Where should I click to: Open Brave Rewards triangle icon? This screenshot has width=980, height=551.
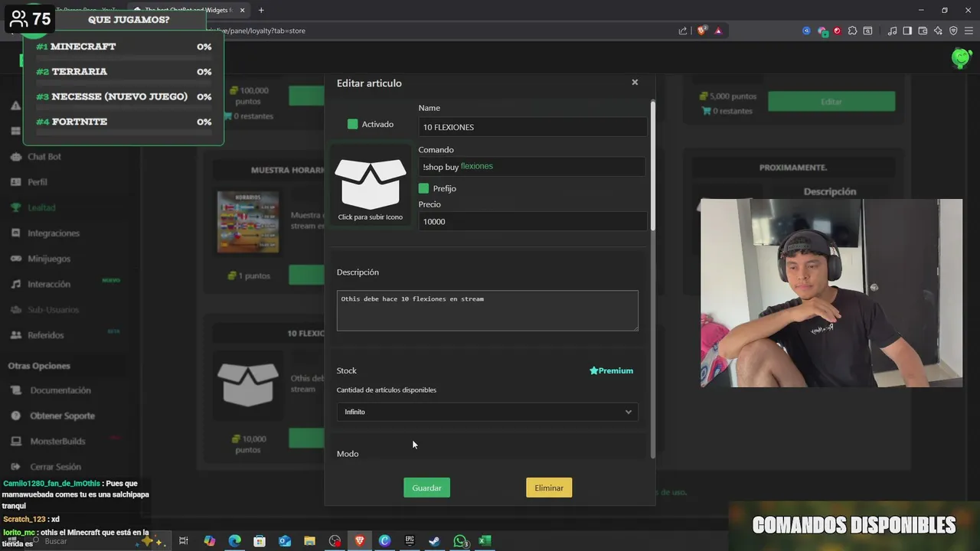coord(718,31)
